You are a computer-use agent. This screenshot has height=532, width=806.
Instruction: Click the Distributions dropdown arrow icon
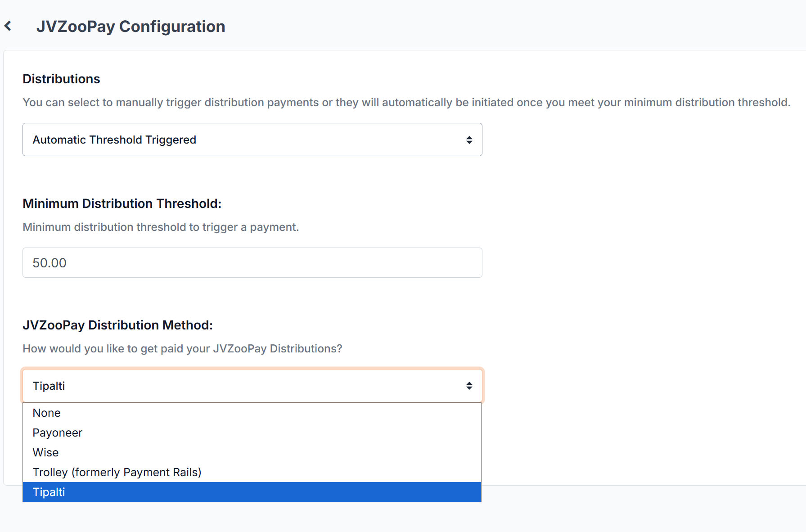[x=469, y=140]
